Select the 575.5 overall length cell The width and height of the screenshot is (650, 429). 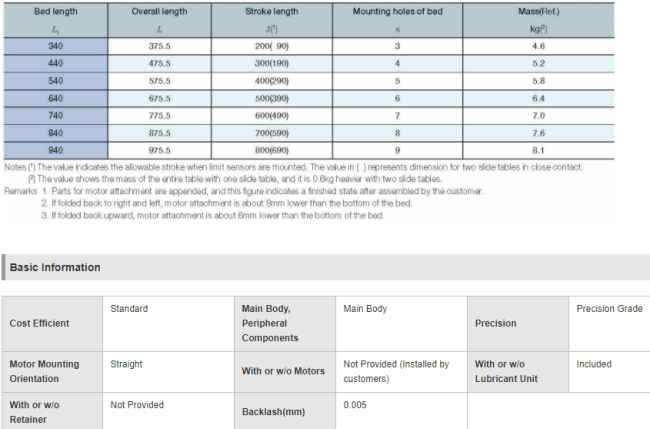pyautogui.click(x=158, y=80)
